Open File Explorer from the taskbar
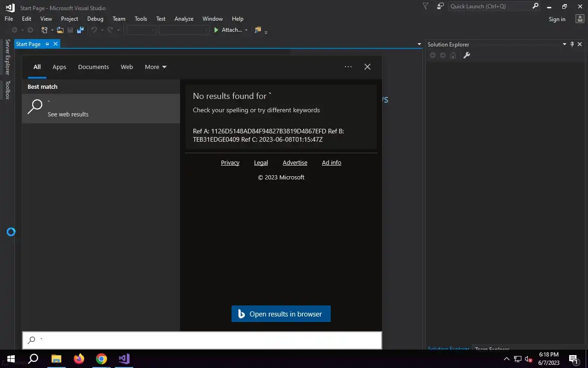The width and height of the screenshot is (588, 368). 56,359
